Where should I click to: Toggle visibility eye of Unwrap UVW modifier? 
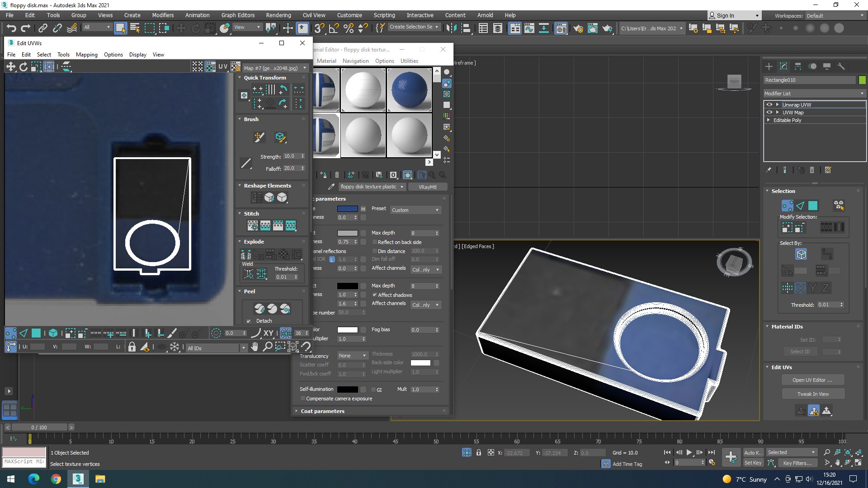(769, 105)
